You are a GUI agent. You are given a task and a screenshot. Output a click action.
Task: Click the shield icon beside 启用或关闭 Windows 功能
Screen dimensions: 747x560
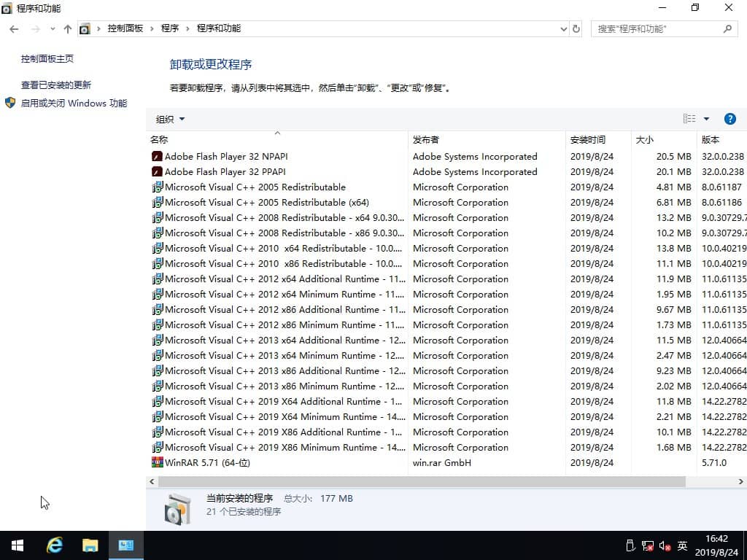(x=10, y=103)
